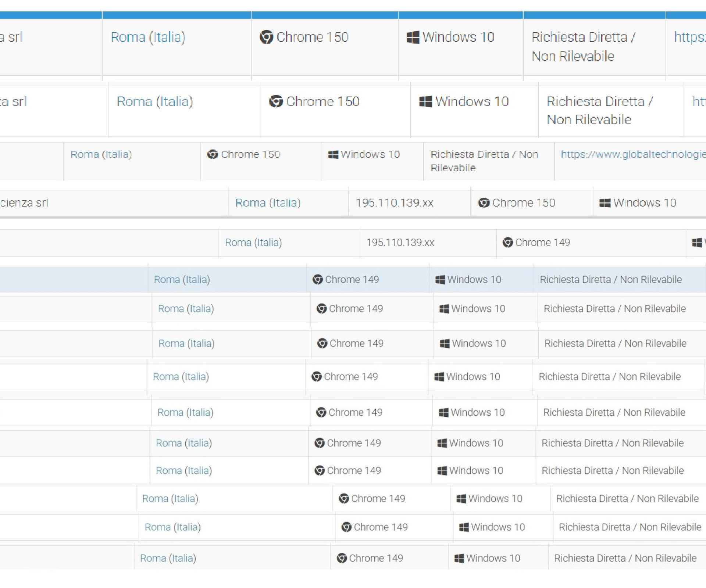The height and width of the screenshot is (588, 706).
Task: Select the 195.110.139.xx cell in the Chrome 149 row
Action: click(x=428, y=243)
